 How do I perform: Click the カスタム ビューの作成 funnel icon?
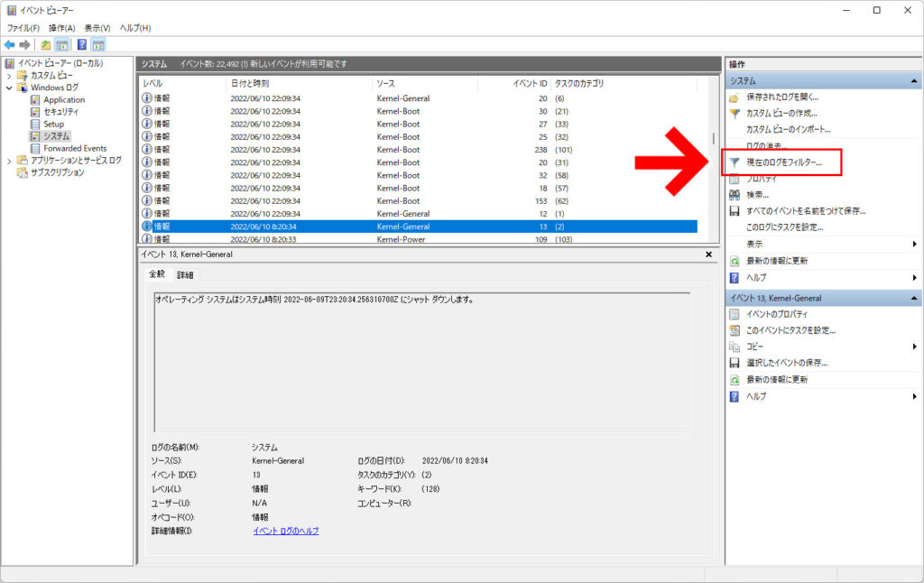tap(735, 113)
